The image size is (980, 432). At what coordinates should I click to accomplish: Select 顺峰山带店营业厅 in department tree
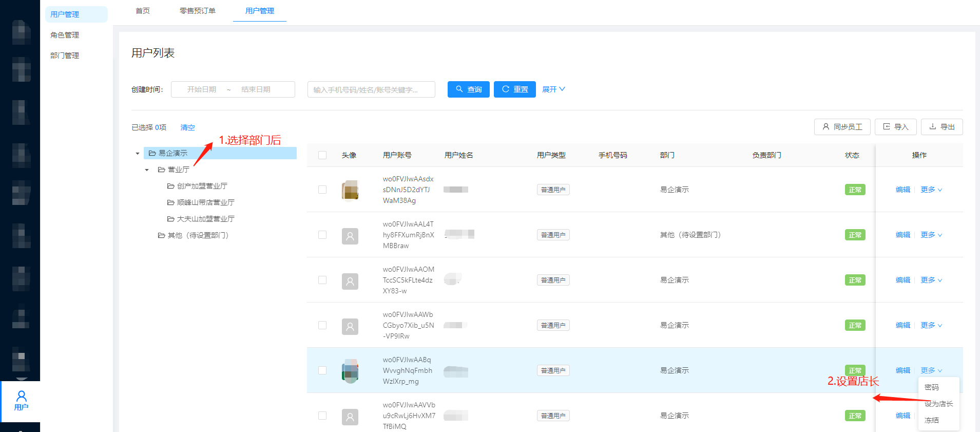point(205,202)
